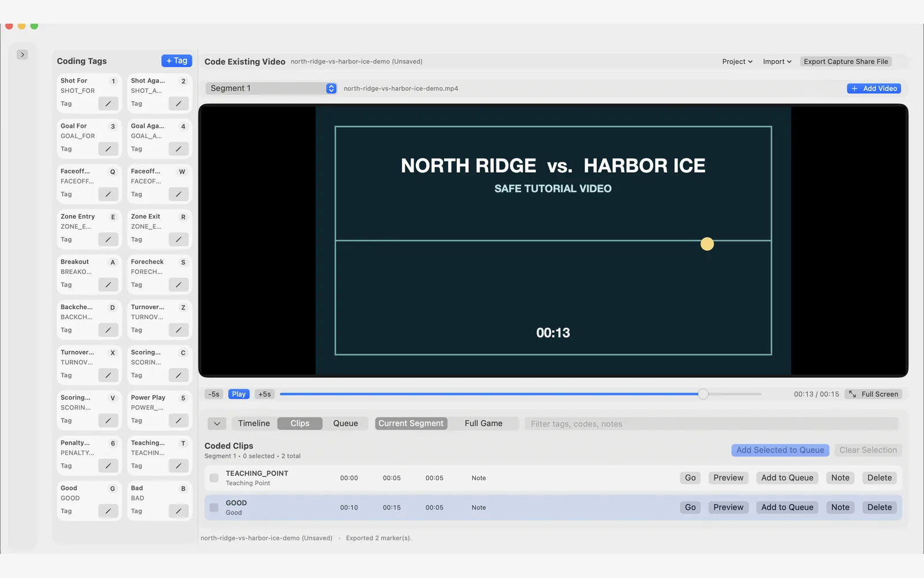Click the video scrubber handle
The width and height of the screenshot is (924, 578).
(x=703, y=394)
